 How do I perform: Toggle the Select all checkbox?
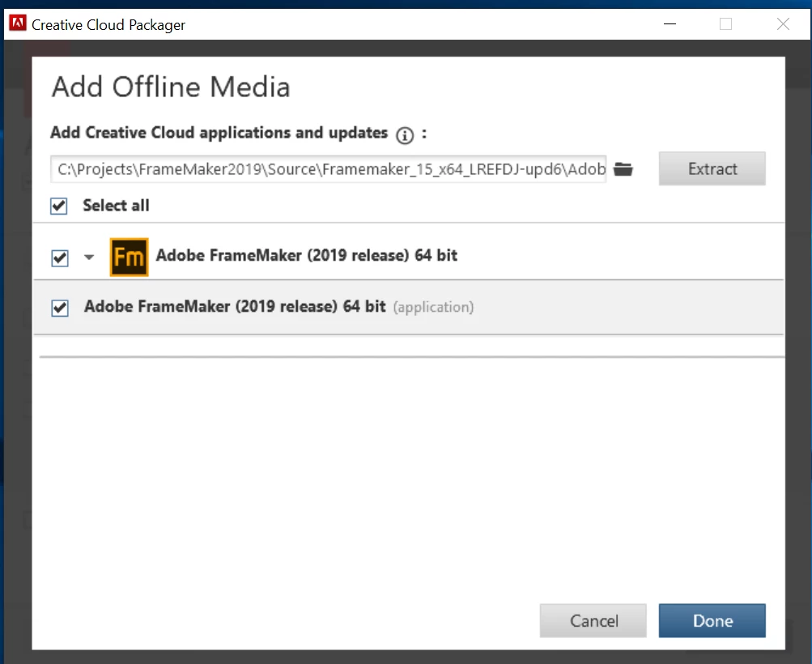[59, 206]
